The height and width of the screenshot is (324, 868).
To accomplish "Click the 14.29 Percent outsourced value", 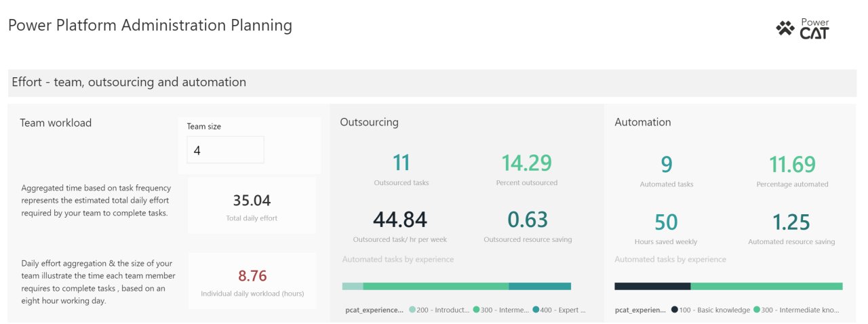I will click(x=526, y=163).
